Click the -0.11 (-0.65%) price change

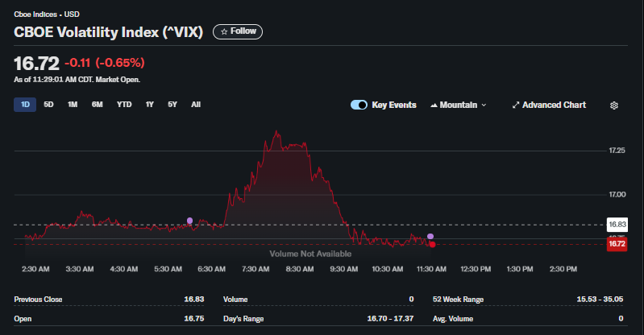click(105, 63)
